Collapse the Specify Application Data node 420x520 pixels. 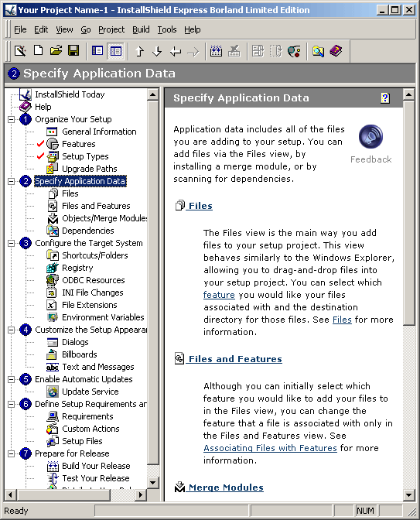point(12,181)
